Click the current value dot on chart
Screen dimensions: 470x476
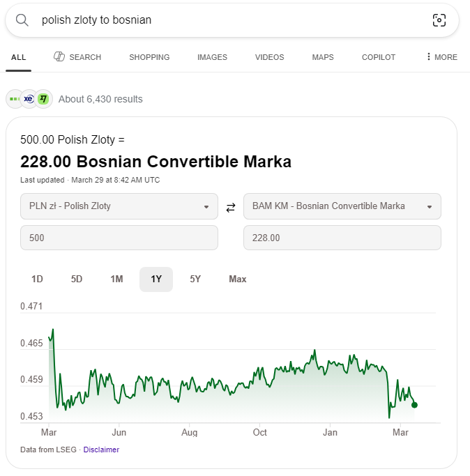(x=414, y=405)
